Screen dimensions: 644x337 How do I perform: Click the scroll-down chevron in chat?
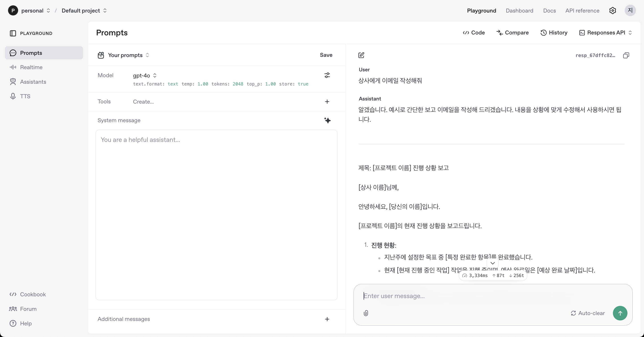tap(492, 263)
